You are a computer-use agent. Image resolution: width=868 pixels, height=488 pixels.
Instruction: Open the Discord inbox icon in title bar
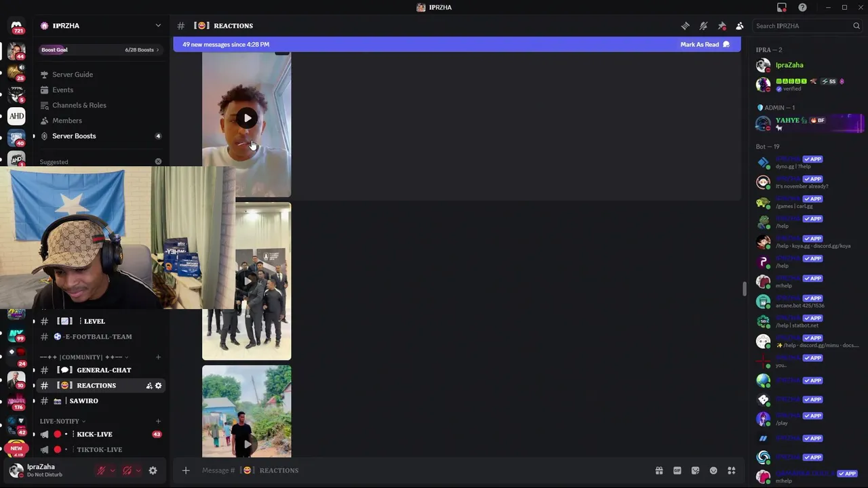[x=782, y=7]
